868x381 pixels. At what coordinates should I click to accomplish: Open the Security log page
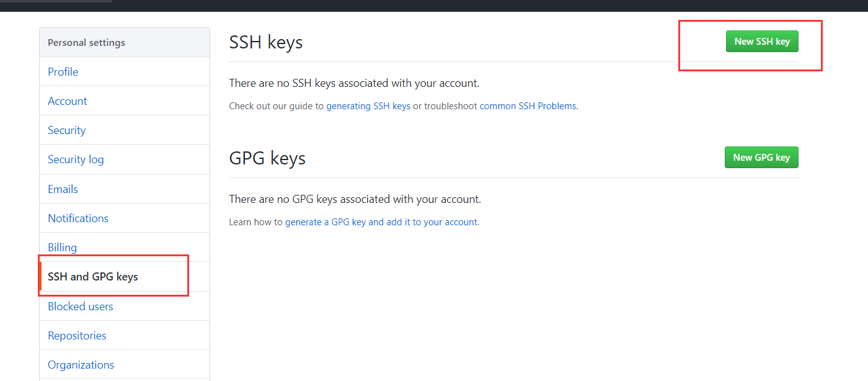(76, 159)
